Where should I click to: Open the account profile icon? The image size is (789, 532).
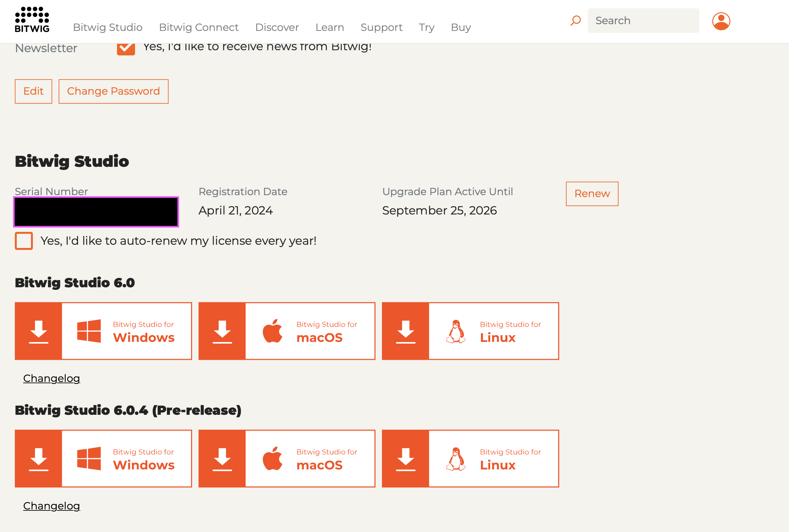pyautogui.click(x=720, y=21)
